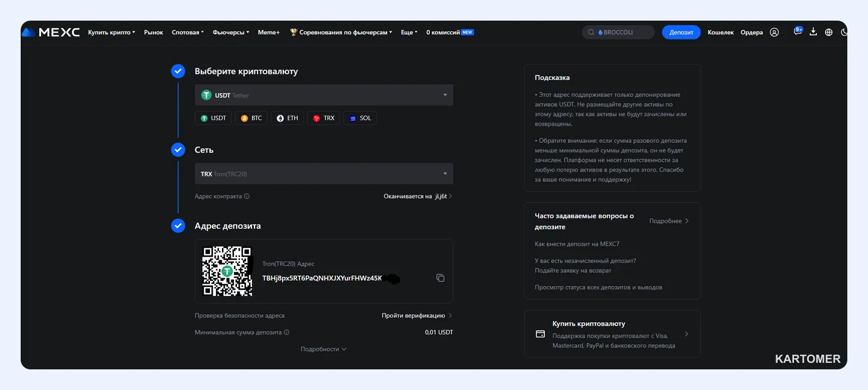Image resolution: width=868 pixels, height=390 pixels.
Task: Open Соревнования по фьючерсам menu
Action: tap(341, 33)
